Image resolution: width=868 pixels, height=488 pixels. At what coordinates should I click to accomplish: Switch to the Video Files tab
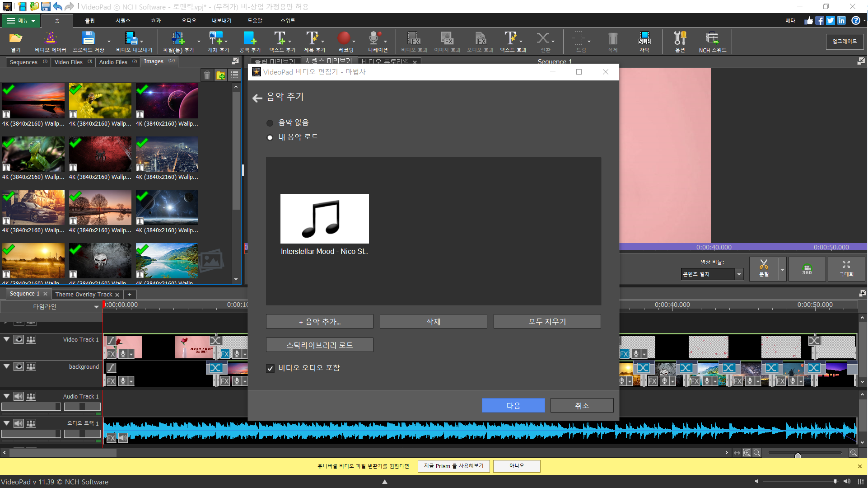pyautogui.click(x=69, y=62)
